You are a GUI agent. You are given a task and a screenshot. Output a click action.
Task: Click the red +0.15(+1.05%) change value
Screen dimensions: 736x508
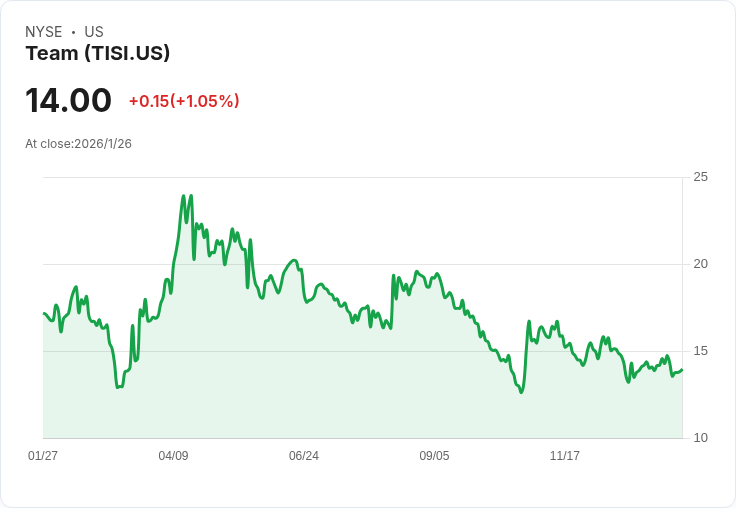(184, 101)
